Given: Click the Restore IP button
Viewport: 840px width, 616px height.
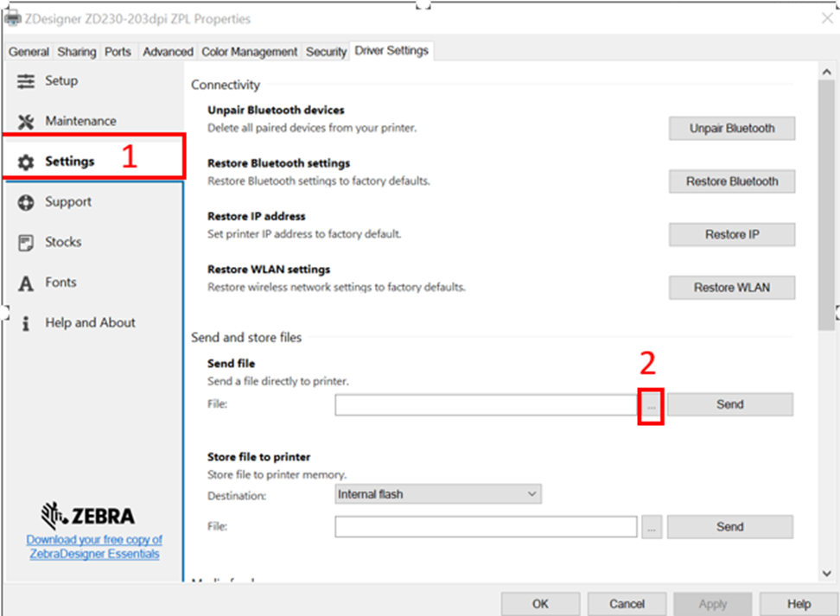Looking at the screenshot, I should coord(731,235).
